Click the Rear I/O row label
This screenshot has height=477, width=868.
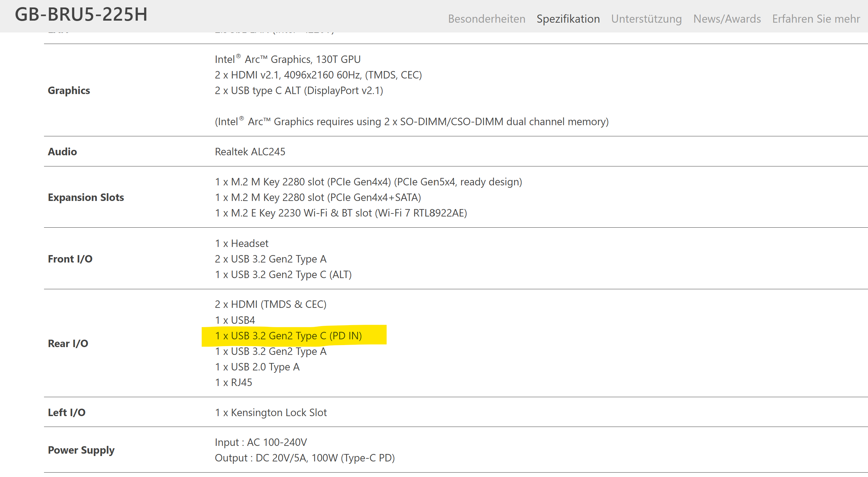pos(68,343)
